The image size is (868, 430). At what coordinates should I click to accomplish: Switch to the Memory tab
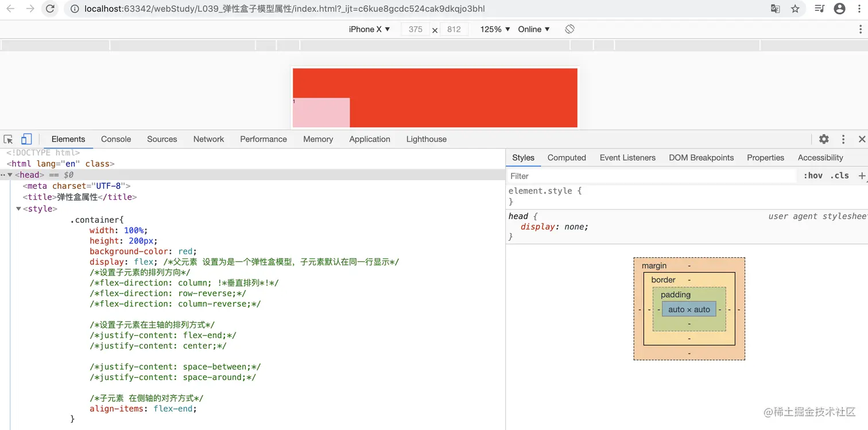(x=318, y=139)
